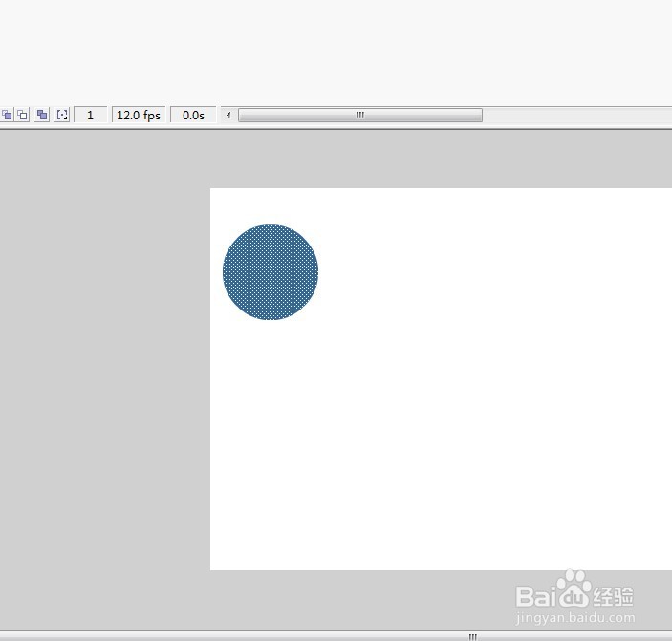Click the 0.0s elapsed time readout

point(193,116)
